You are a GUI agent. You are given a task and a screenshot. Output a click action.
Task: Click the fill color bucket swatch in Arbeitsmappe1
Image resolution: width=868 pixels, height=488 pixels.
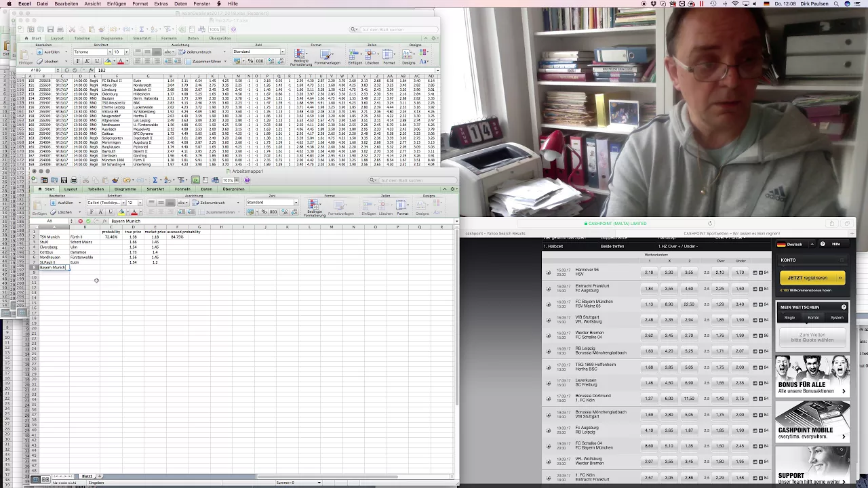121,211
